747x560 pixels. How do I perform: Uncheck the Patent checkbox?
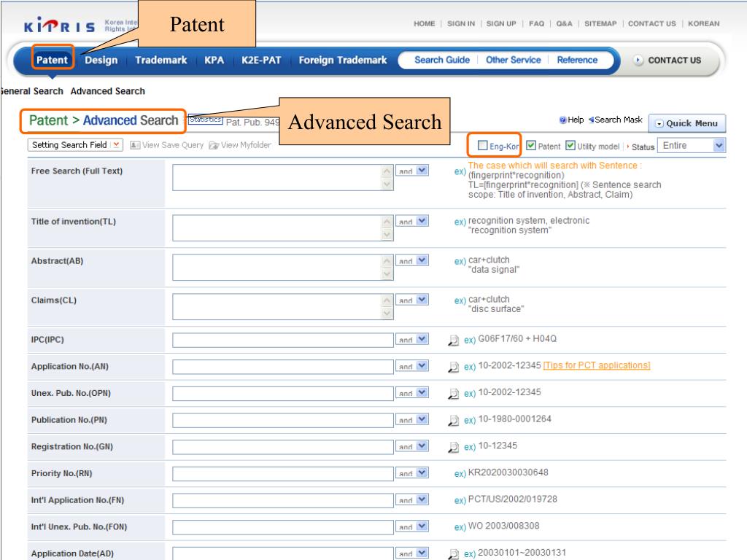[531, 145]
